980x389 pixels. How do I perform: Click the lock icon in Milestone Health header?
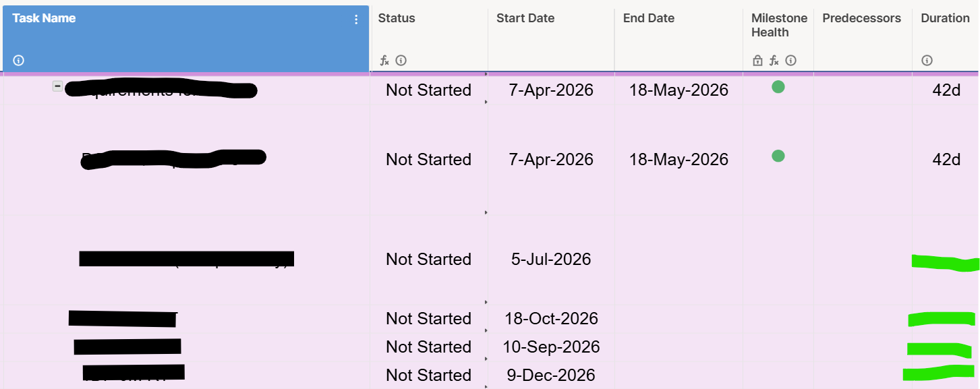pyautogui.click(x=757, y=61)
